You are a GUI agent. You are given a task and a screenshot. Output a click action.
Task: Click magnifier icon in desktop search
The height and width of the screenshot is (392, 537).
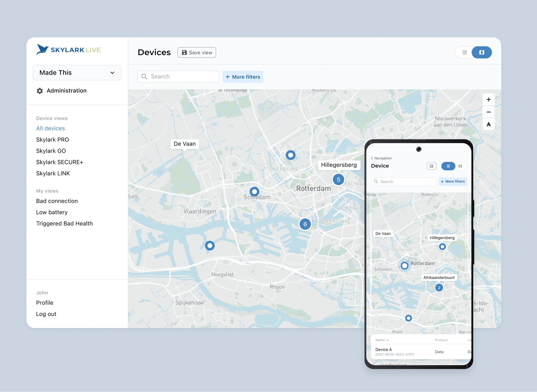[x=144, y=77]
